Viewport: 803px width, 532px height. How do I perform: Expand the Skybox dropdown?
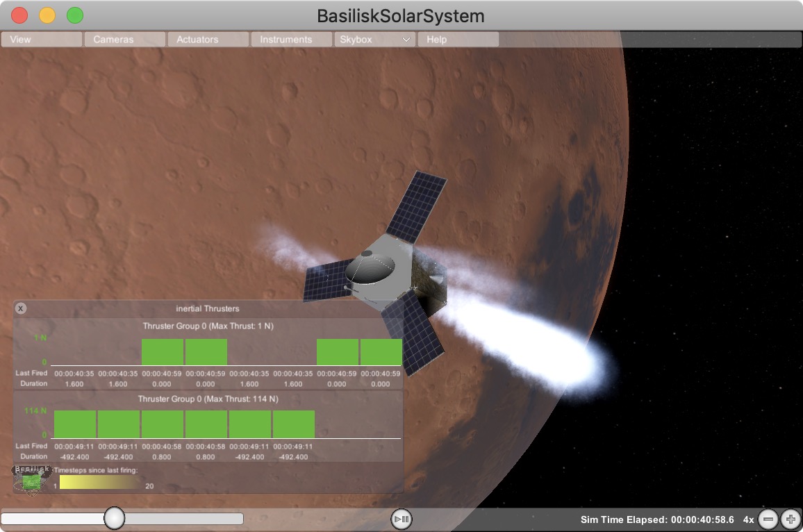[x=374, y=40]
